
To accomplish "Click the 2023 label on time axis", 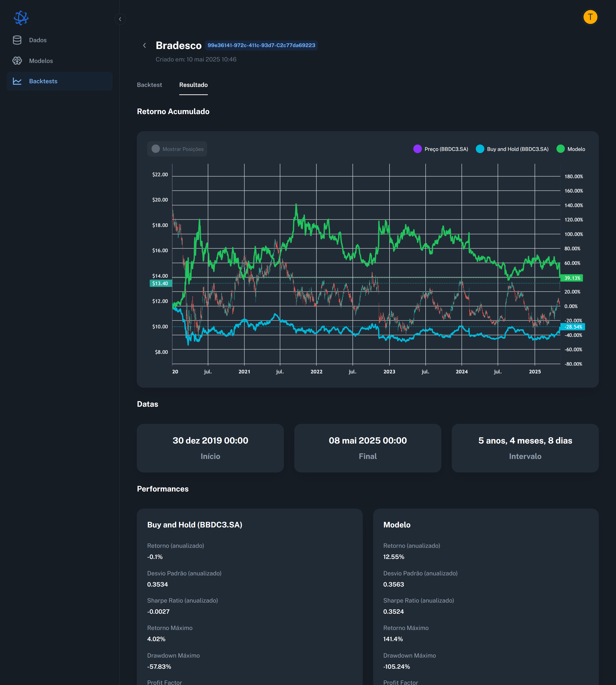I will point(389,372).
